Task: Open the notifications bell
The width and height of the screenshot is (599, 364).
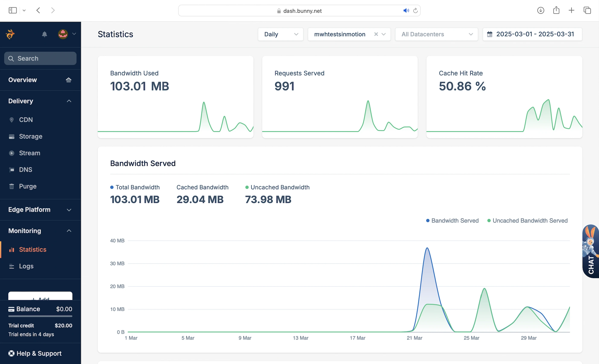Action: point(44,34)
